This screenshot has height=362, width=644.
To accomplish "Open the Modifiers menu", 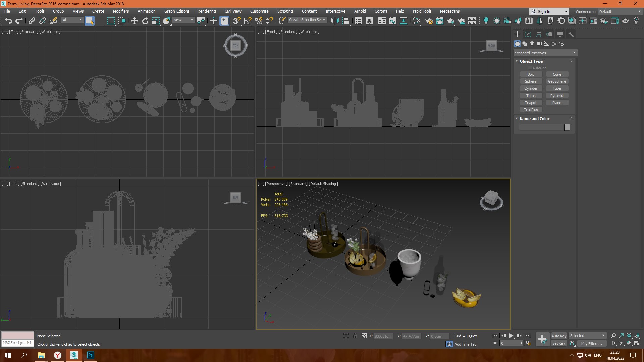I will (x=121, y=11).
